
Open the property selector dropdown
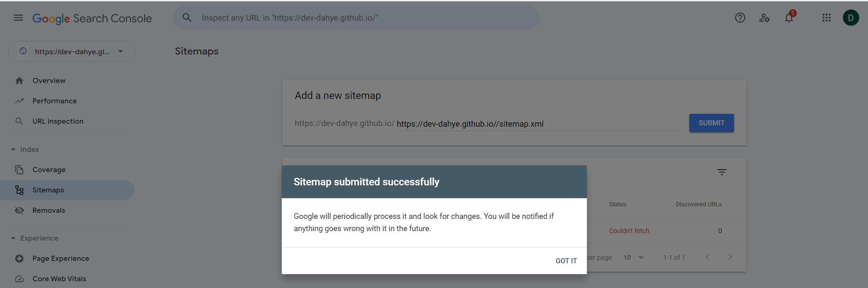coord(72,51)
